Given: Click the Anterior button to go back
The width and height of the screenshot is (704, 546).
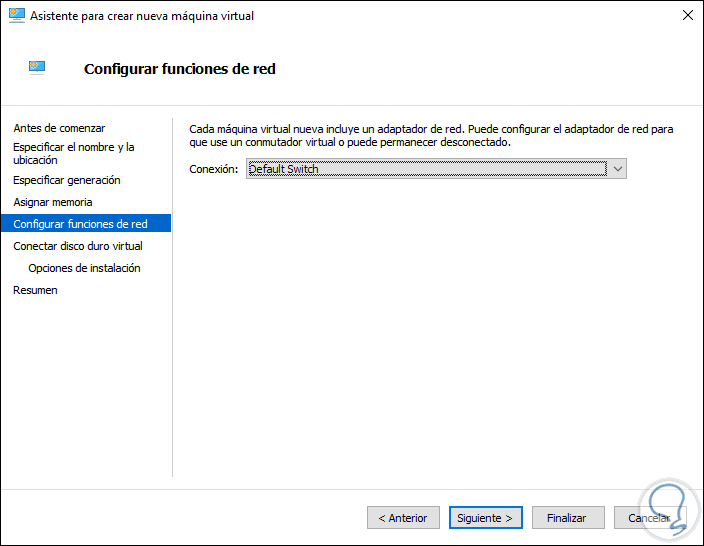Looking at the screenshot, I should [x=403, y=518].
